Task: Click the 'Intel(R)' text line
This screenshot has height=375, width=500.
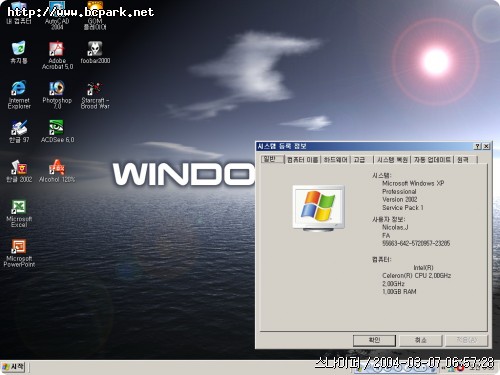Action: coord(423,268)
